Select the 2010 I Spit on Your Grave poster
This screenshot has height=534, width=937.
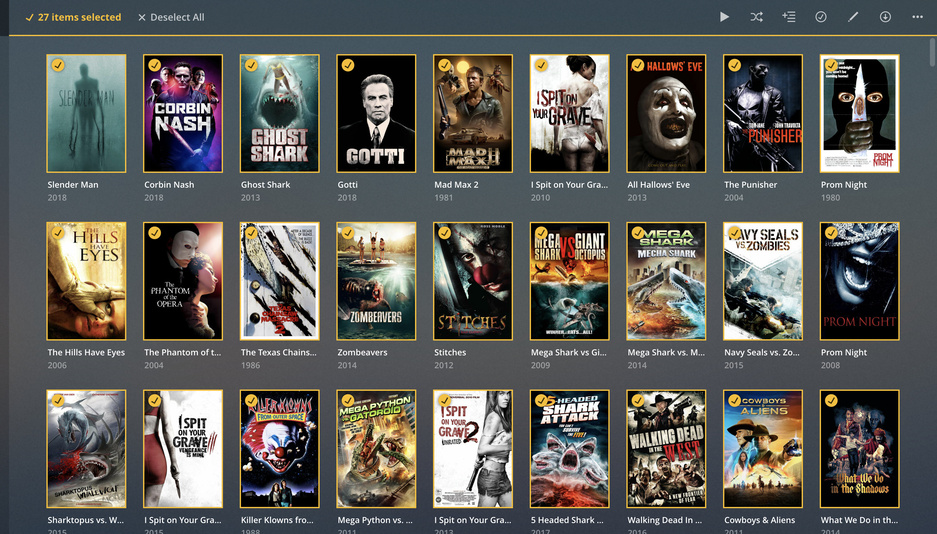[569, 113]
